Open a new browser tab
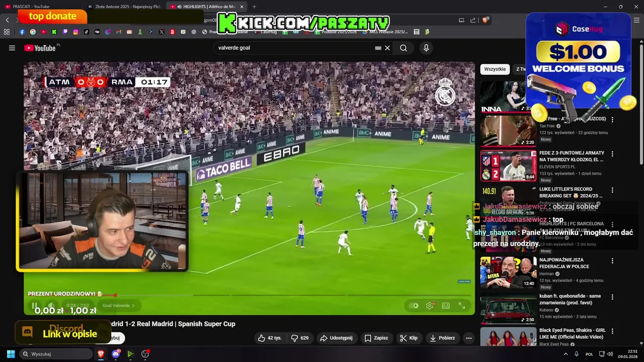Image resolution: width=644 pixels, height=362 pixels. 254,7
